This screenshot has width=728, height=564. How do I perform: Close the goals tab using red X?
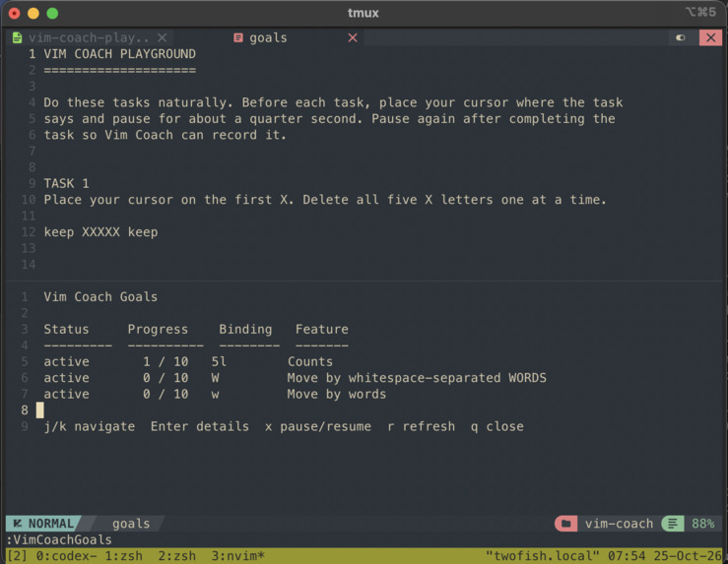point(353,37)
